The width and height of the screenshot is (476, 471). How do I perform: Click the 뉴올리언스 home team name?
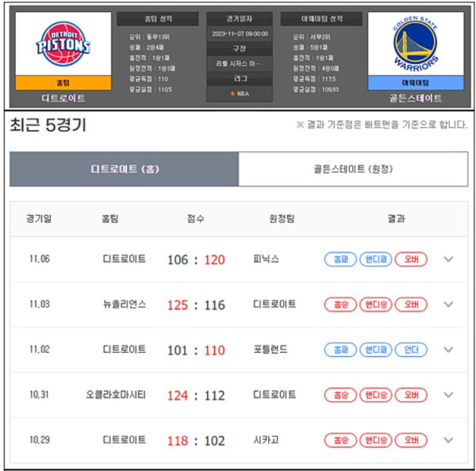coord(125,304)
